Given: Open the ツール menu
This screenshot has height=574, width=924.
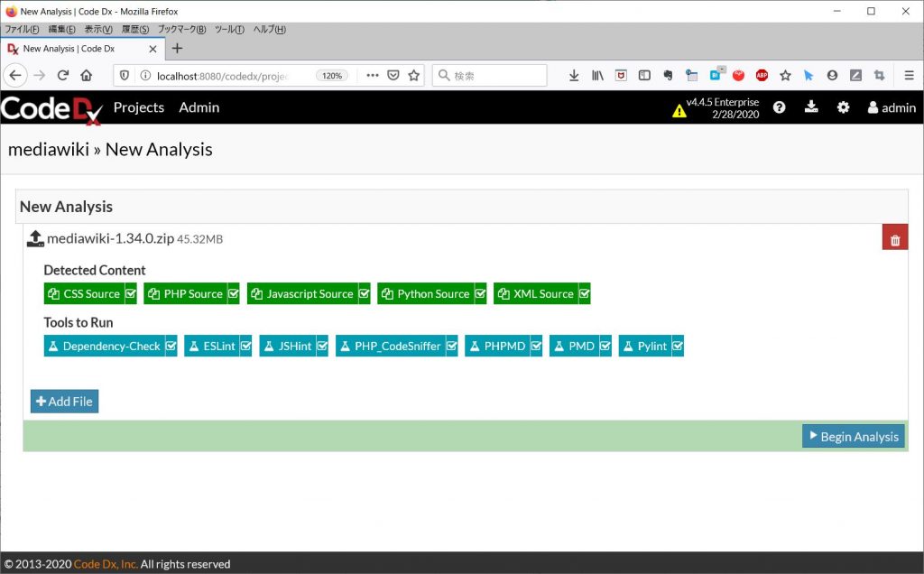Looking at the screenshot, I should tap(229, 30).
